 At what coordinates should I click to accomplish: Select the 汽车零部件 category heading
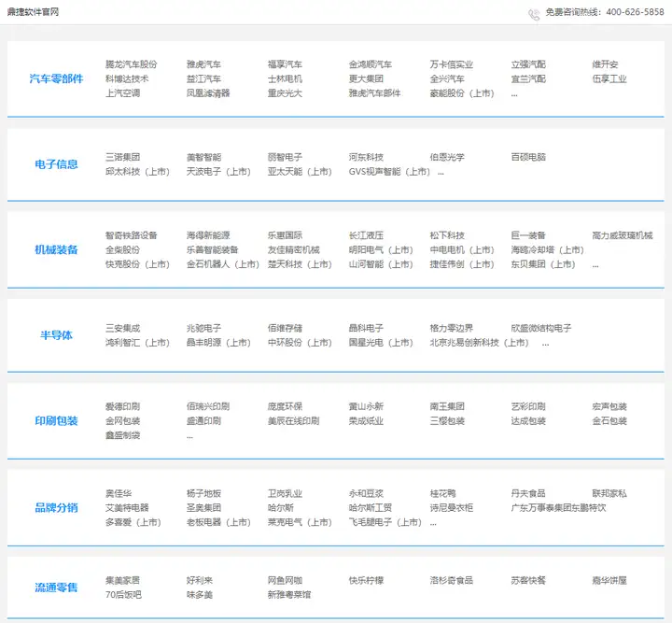point(56,78)
